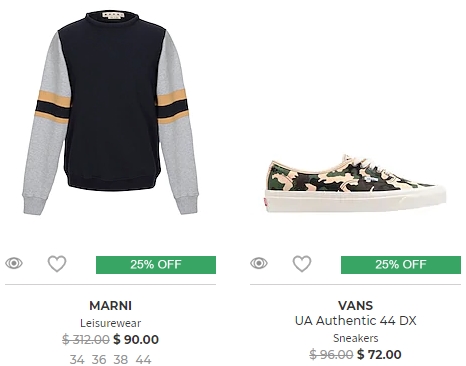Click 25% OFF badge on Vans item

(401, 265)
